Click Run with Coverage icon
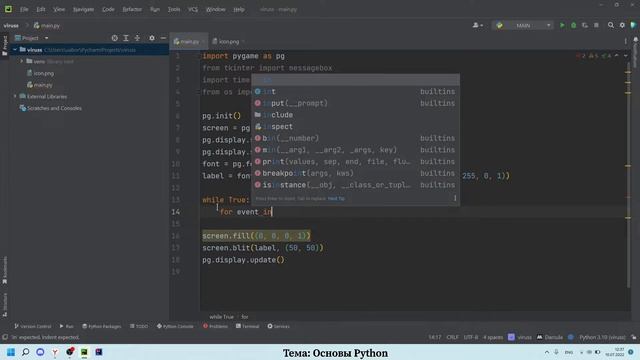 [x=585, y=25]
